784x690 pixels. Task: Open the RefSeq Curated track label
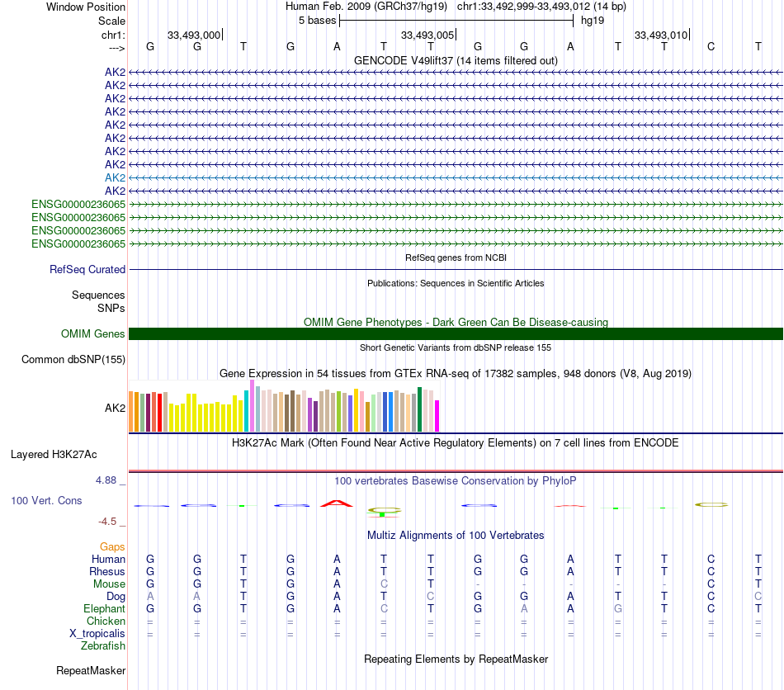point(87,270)
